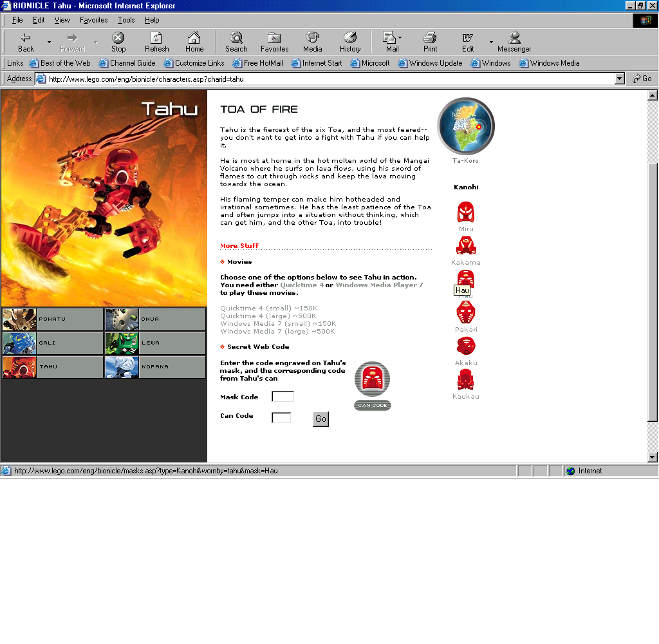659x644 pixels.
Task: Open the File menu
Action: (x=17, y=20)
